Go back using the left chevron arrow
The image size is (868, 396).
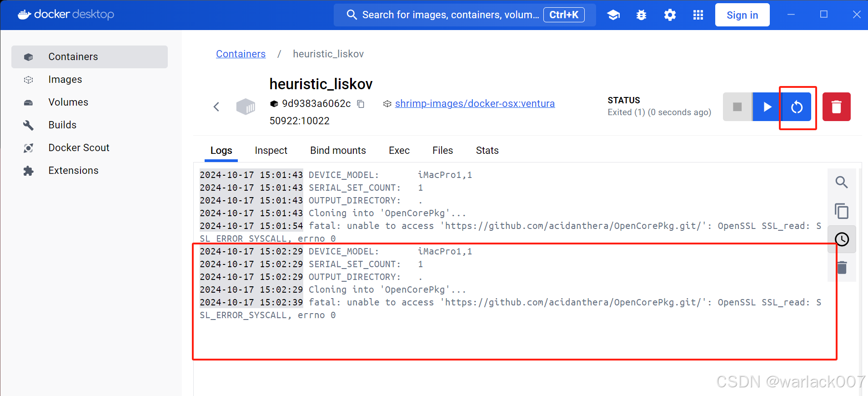(216, 107)
